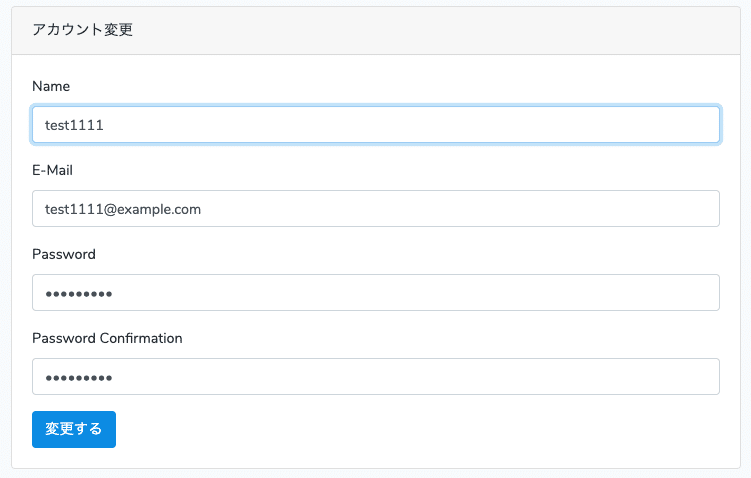Click the Password Confirmation label text
Screen dimensions: 751x478
click(107, 338)
